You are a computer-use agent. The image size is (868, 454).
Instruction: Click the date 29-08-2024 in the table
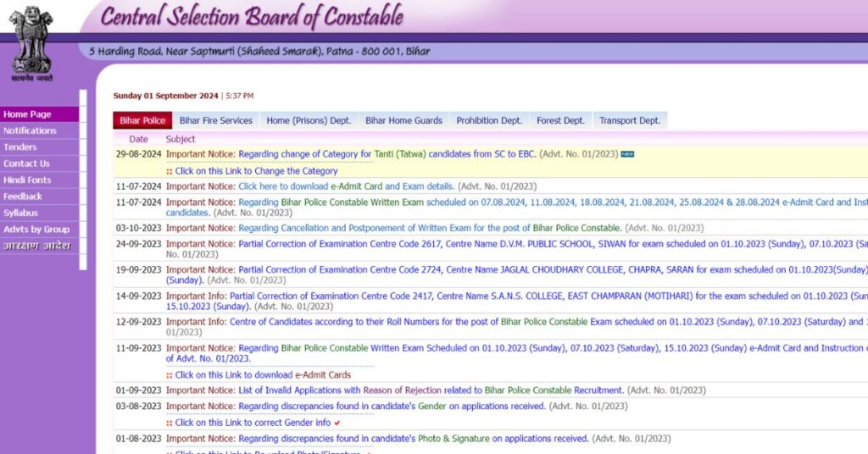138,154
